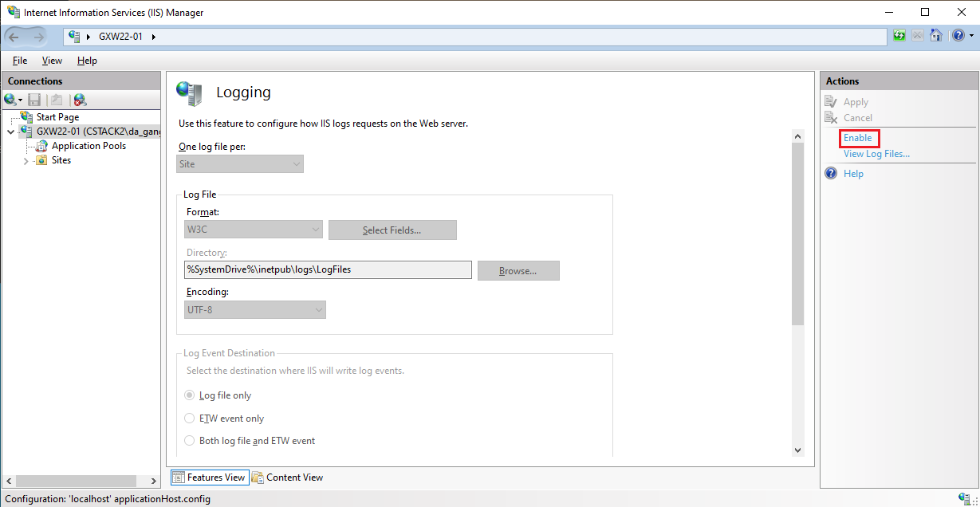Click the Features View tab icon
This screenshot has height=507, width=980.
click(179, 478)
